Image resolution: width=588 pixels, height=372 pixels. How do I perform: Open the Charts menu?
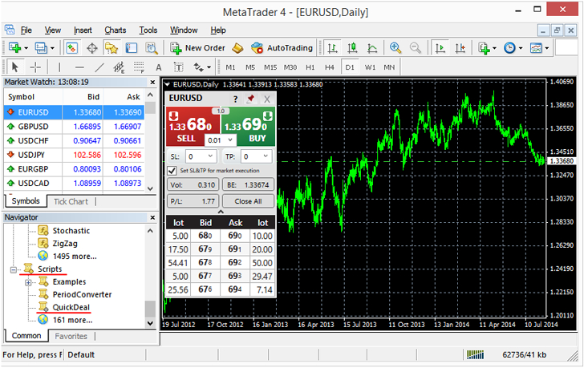[116, 30]
